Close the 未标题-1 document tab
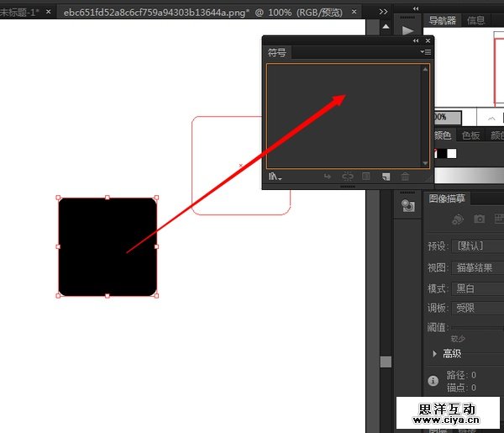 48,12
